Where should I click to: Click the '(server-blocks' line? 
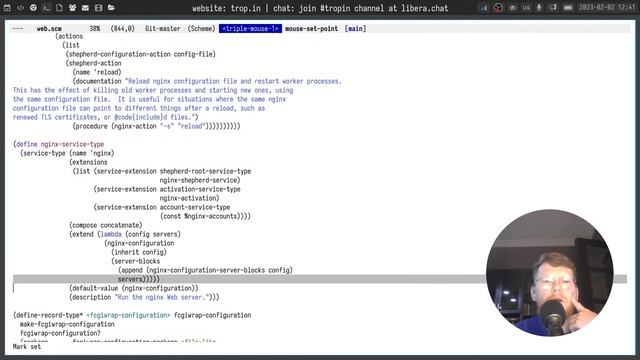pyautogui.click(x=136, y=261)
